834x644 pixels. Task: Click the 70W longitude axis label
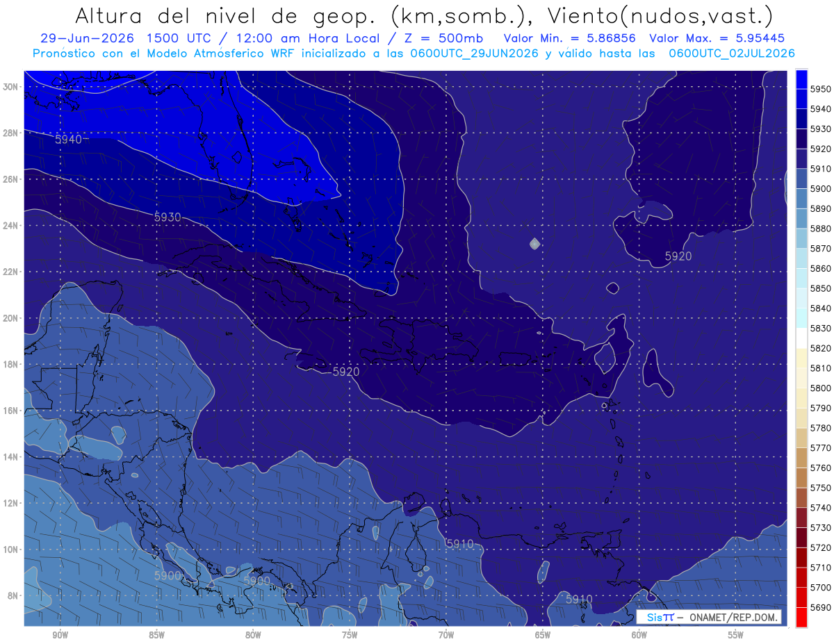point(446,634)
